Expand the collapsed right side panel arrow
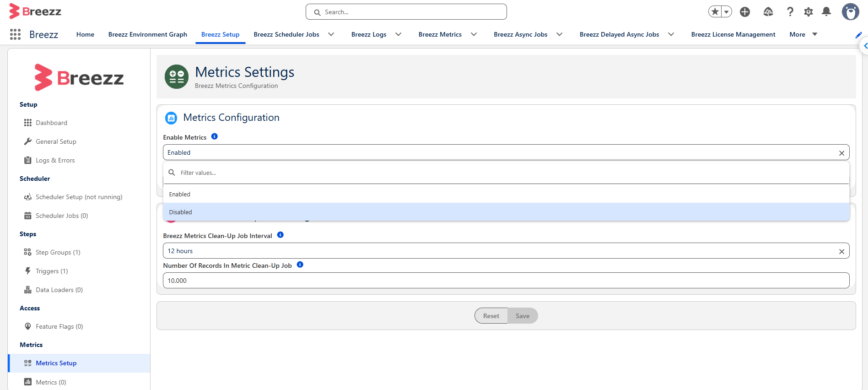 [x=864, y=46]
